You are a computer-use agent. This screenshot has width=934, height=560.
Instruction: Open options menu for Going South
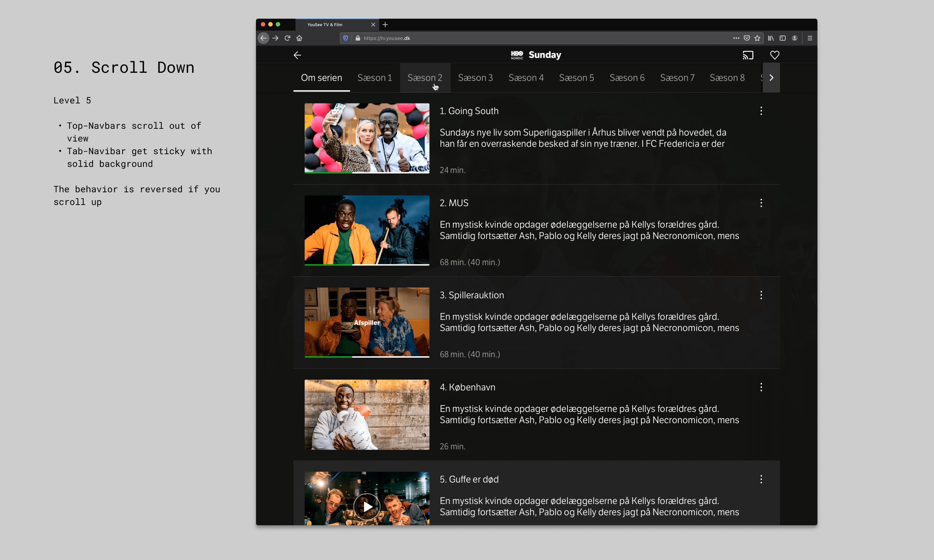(761, 111)
